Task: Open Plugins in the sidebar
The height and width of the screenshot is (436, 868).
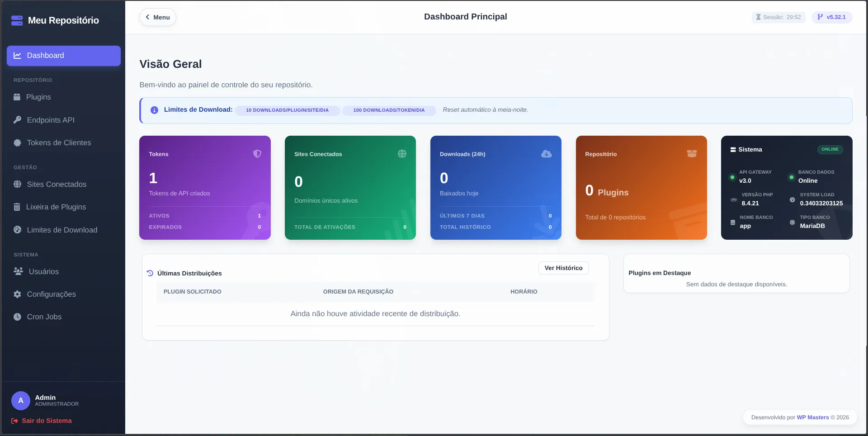Action: (x=64, y=97)
